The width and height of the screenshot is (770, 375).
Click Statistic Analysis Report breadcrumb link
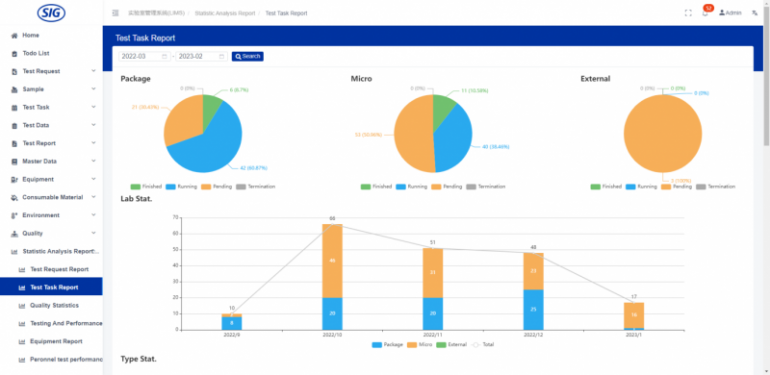226,13
